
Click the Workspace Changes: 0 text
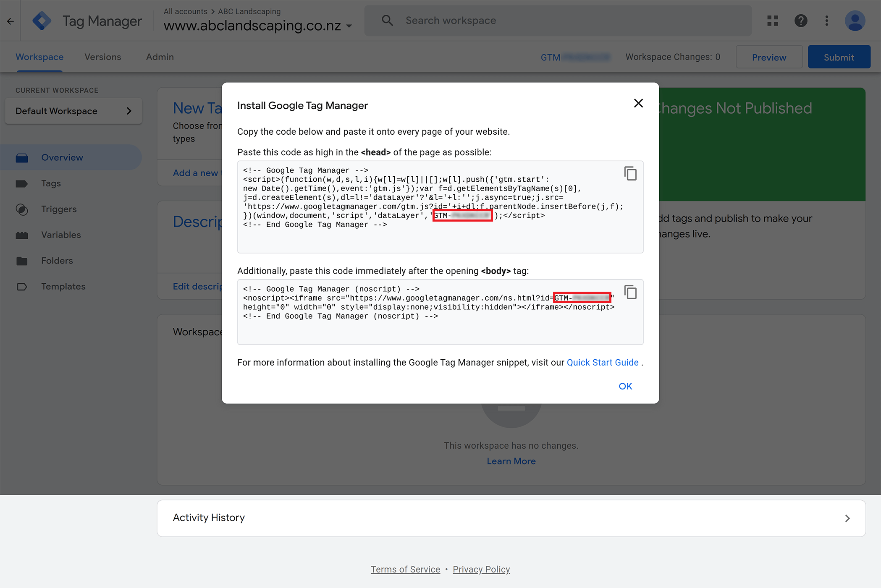point(673,57)
